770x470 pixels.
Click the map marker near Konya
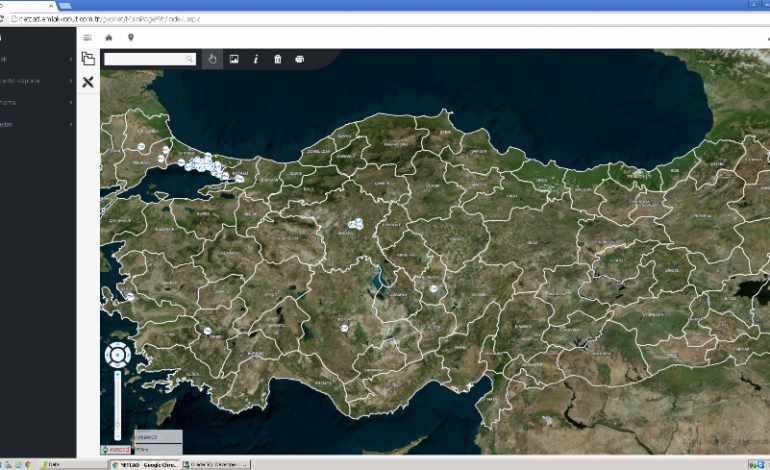tap(344, 328)
